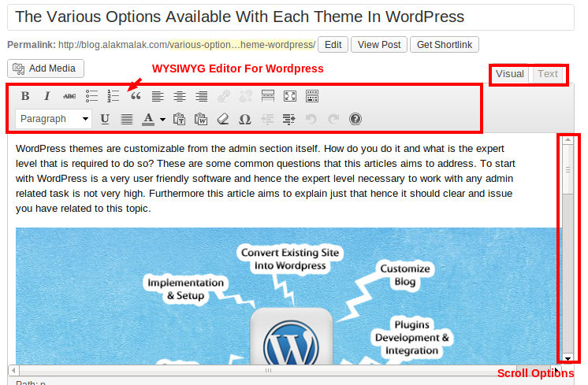Click the View Post button
Image resolution: width=588 pixels, height=385 pixels.
point(379,45)
